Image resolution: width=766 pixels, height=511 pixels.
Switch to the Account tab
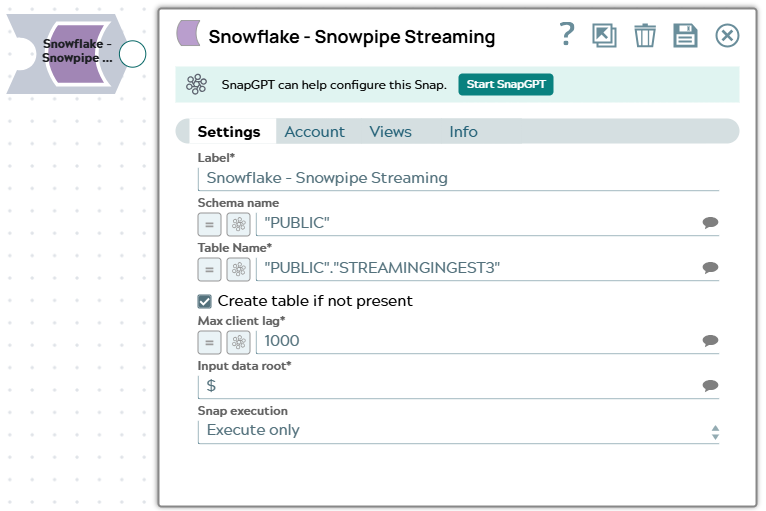pos(314,132)
